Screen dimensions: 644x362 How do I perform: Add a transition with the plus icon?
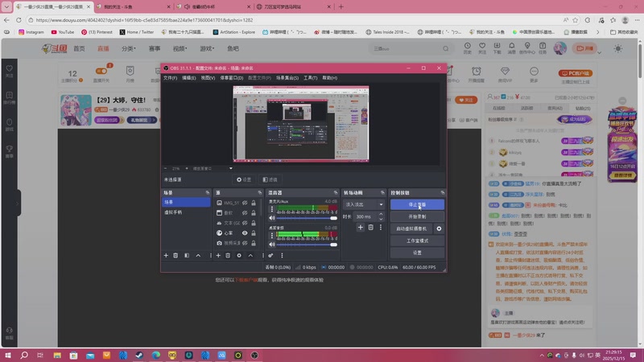coord(360,227)
